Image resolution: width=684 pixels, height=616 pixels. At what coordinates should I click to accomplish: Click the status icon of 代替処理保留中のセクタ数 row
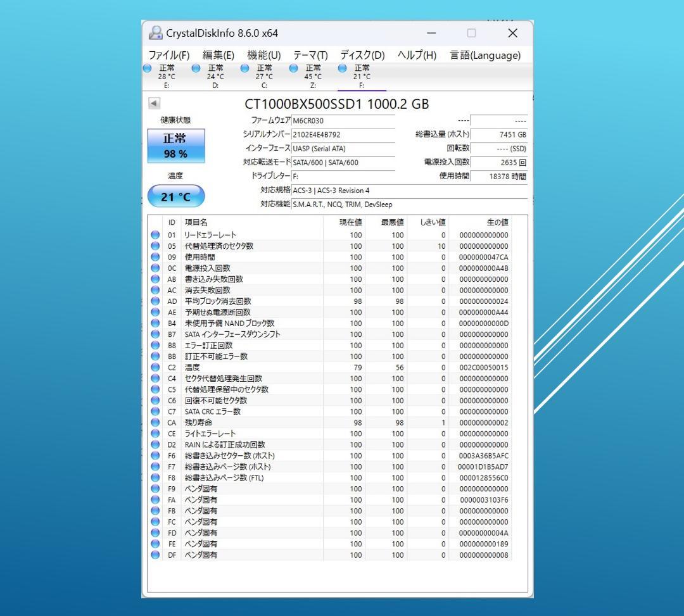[x=155, y=389]
